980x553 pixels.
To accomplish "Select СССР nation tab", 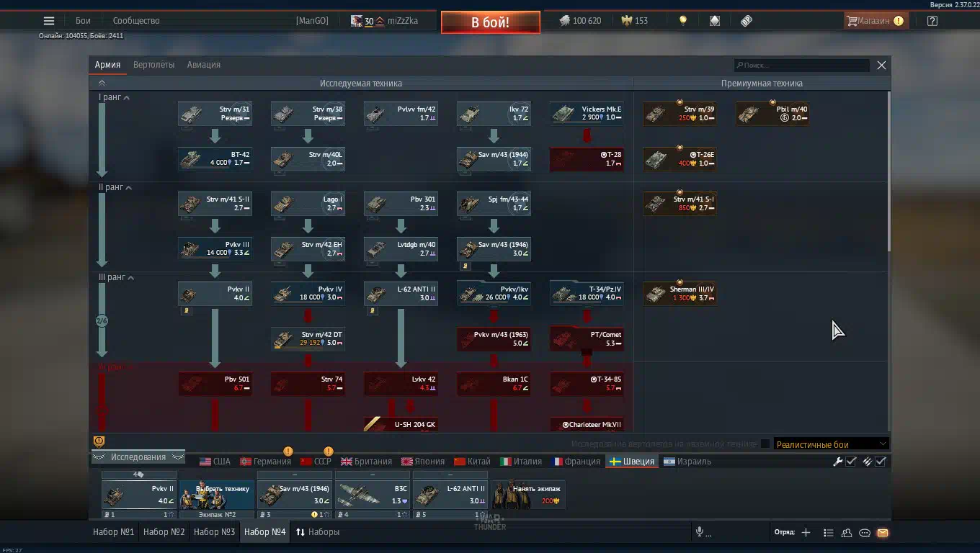I will click(316, 462).
